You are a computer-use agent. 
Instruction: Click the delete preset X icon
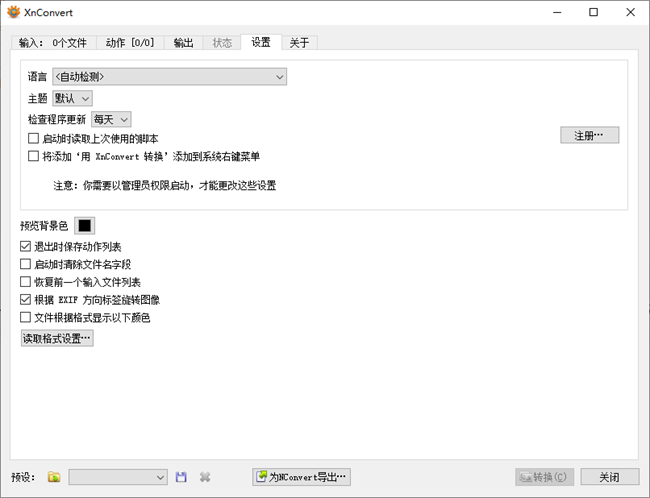pyautogui.click(x=205, y=478)
